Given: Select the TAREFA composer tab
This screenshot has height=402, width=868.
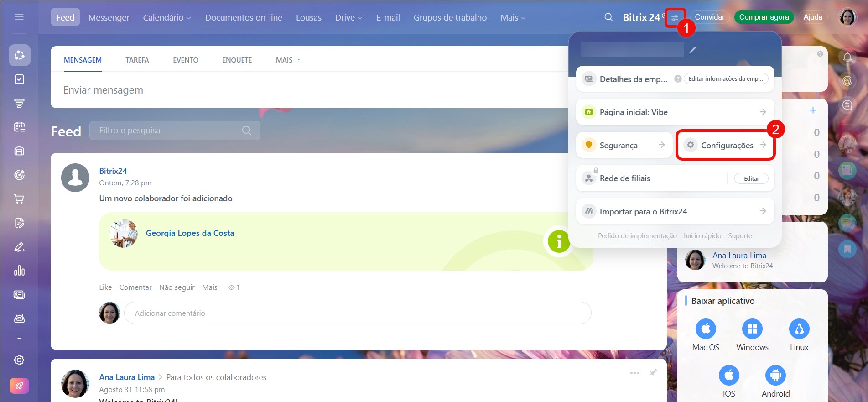Looking at the screenshot, I should tap(137, 60).
